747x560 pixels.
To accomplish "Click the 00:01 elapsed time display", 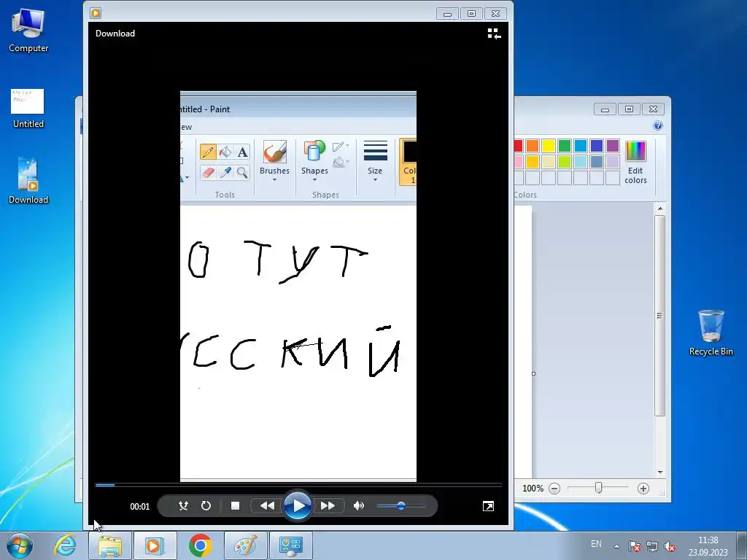I will 139,507.
